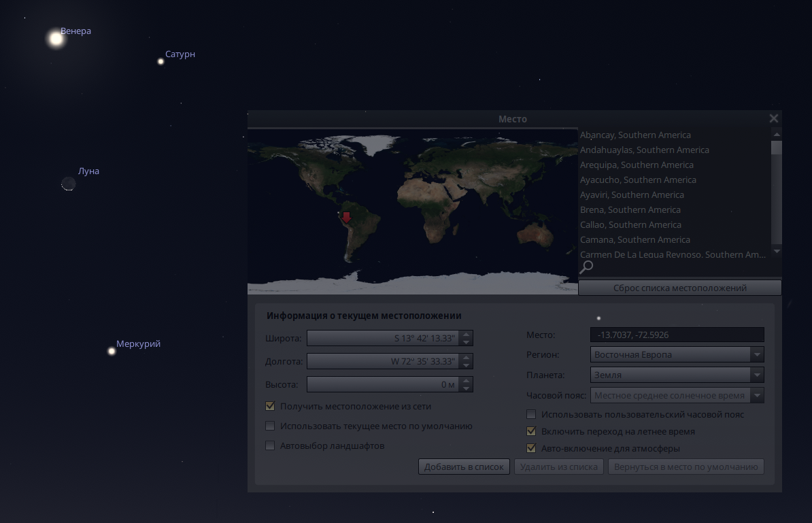Open the Регион dropdown showing Восточная Европа

click(677, 354)
